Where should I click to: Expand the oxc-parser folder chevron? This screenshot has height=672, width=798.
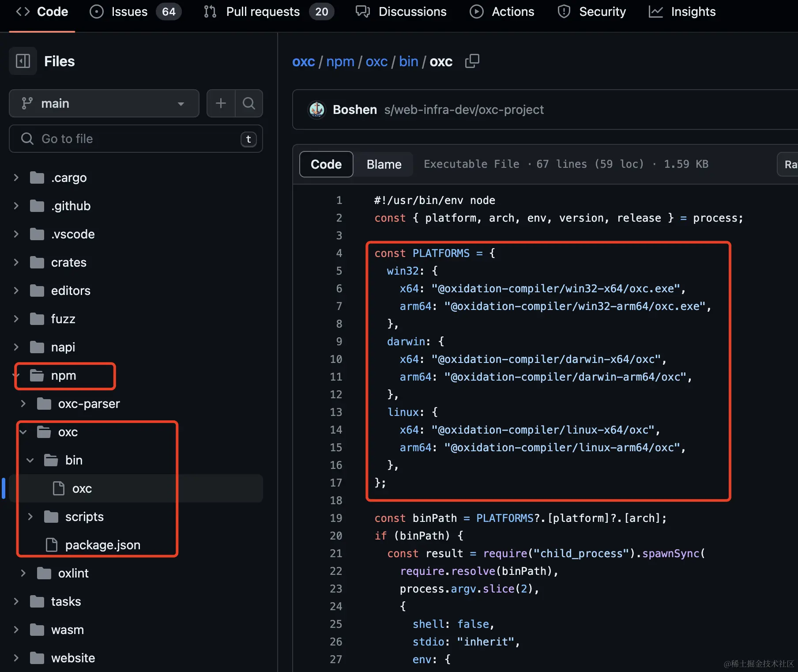[23, 404]
